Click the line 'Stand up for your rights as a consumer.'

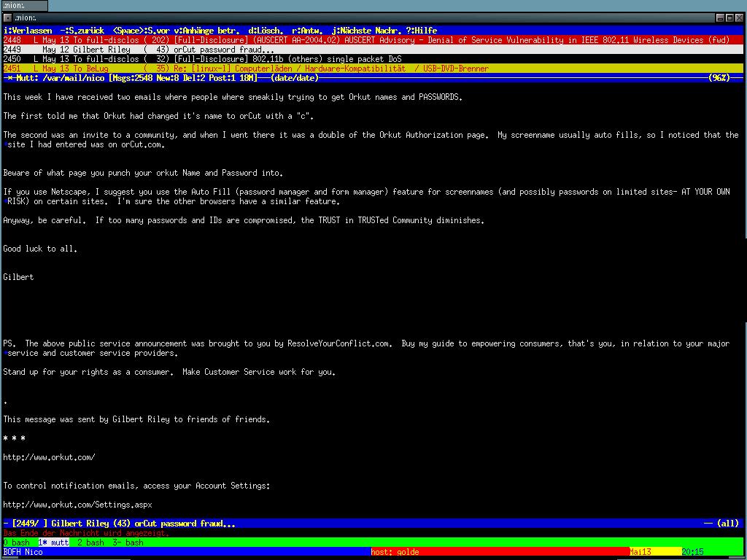click(x=169, y=372)
